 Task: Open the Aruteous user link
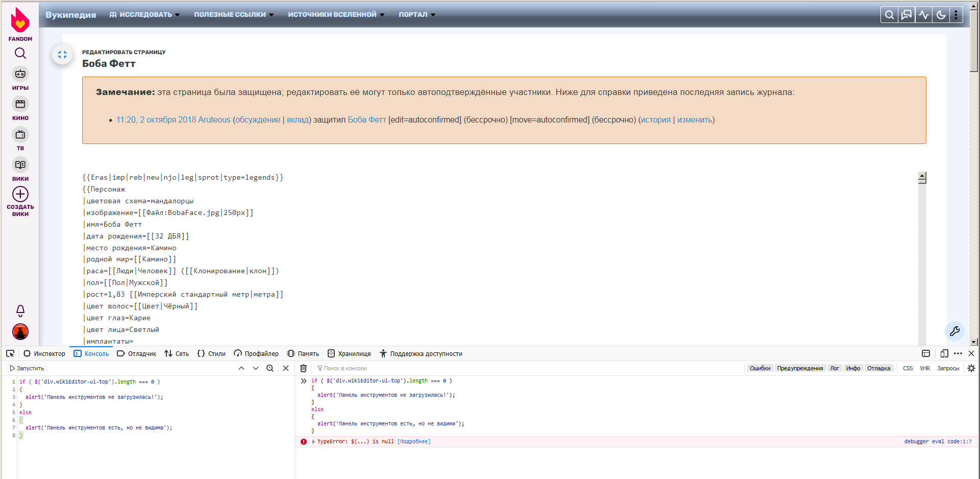(214, 120)
